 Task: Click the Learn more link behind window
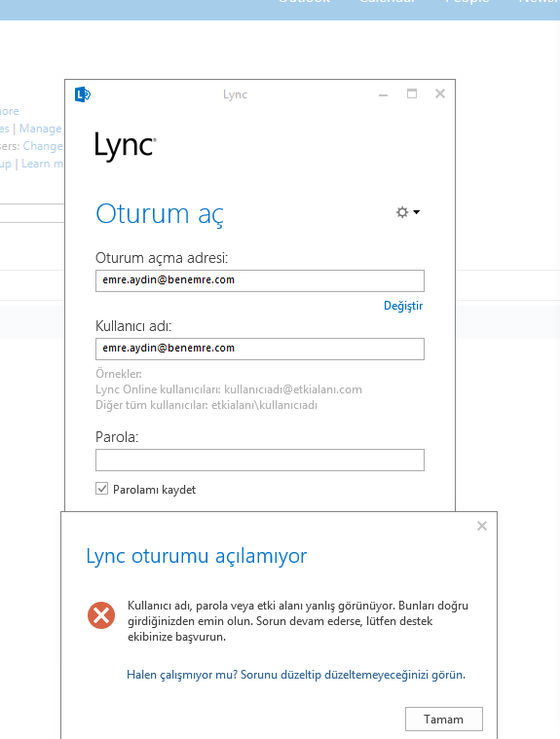(x=43, y=164)
